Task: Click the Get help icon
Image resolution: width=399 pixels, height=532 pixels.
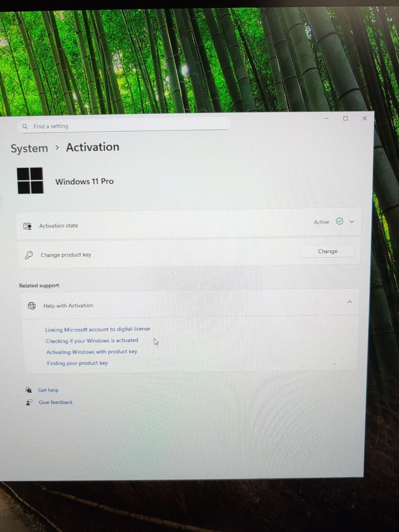Action: click(x=29, y=390)
